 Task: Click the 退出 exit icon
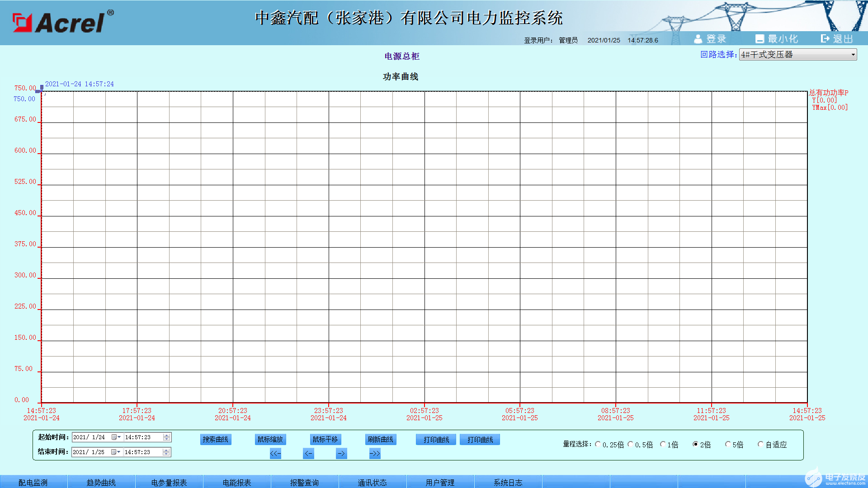point(825,39)
